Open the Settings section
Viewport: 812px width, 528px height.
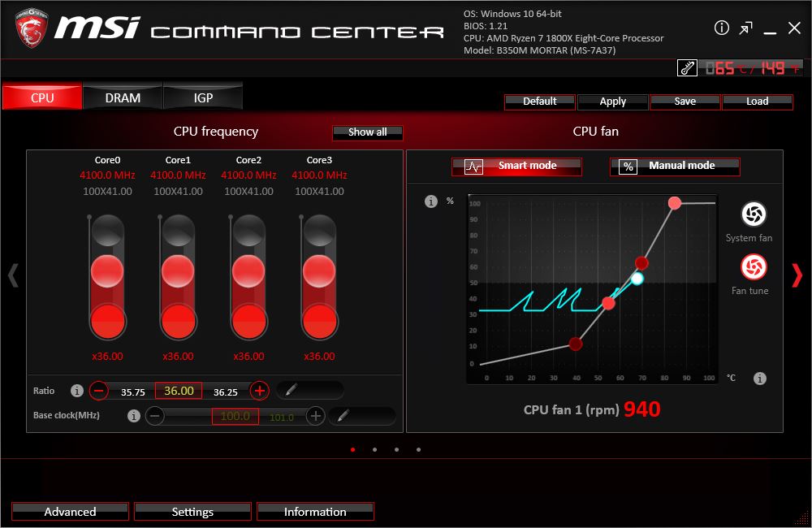192,512
